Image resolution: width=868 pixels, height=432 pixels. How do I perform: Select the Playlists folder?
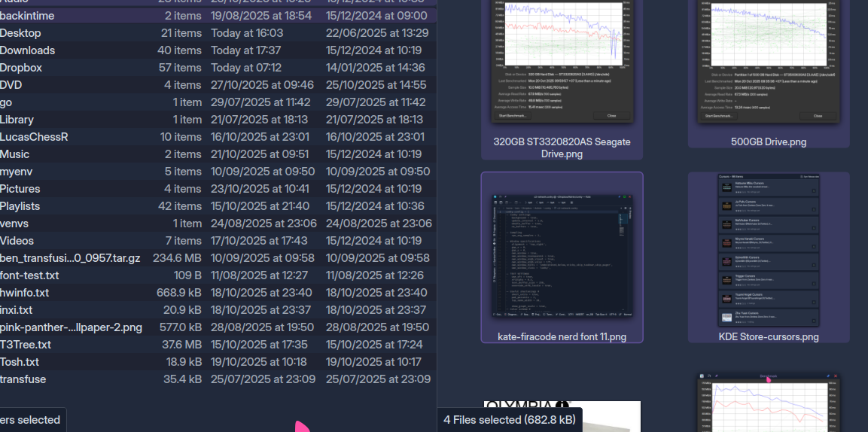coord(20,206)
